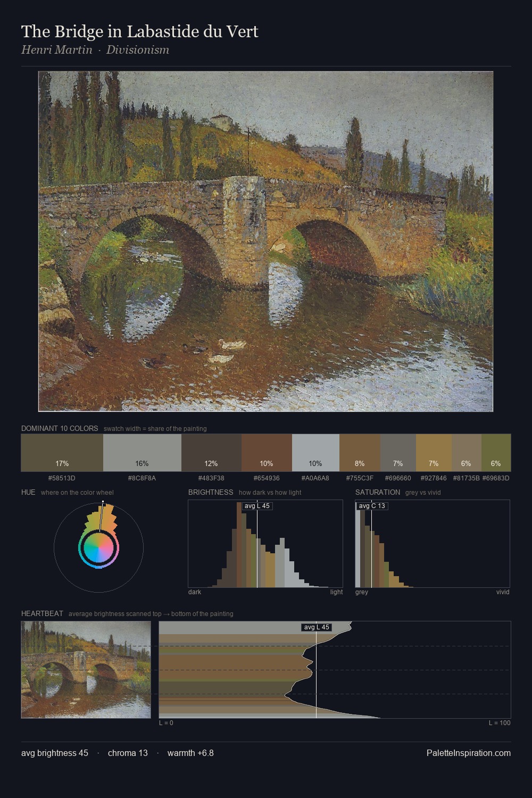This screenshot has width=532, height=798.
Task: Click the BRIGHTNESS section heading
Action: (x=211, y=492)
